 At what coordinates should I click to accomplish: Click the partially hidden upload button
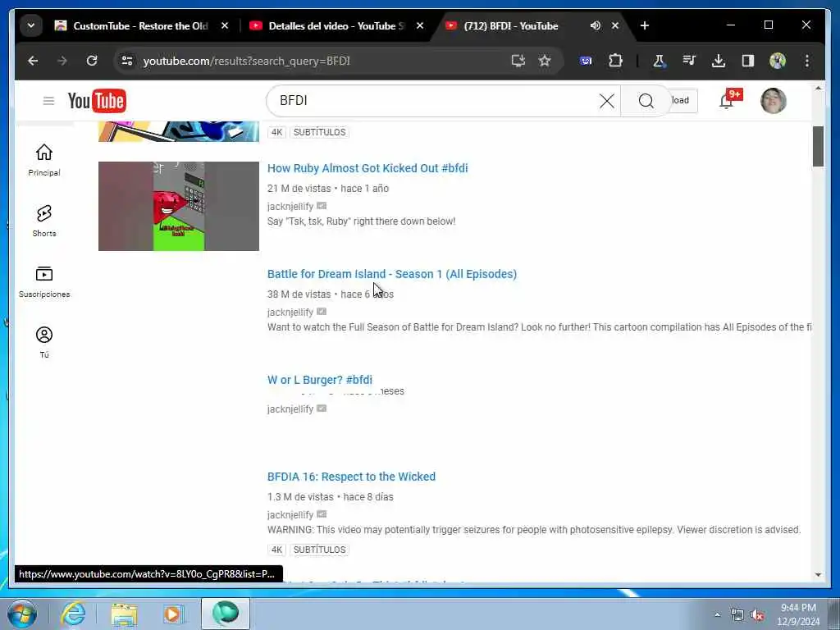click(x=683, y=101)
